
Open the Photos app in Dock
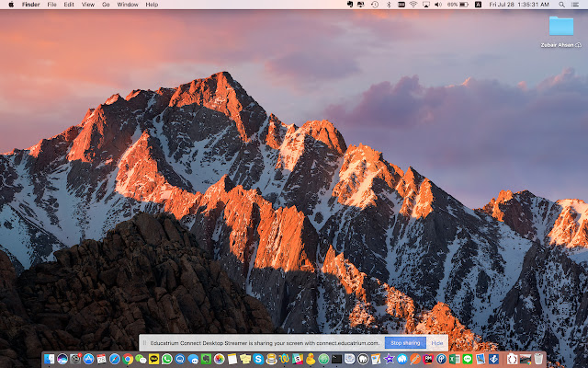click(x=219, y=359)
